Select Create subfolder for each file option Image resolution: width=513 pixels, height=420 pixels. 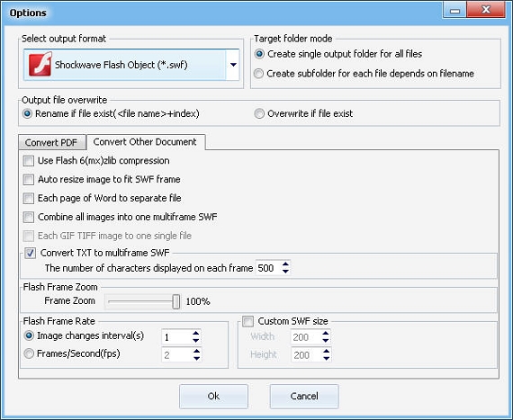258,74
